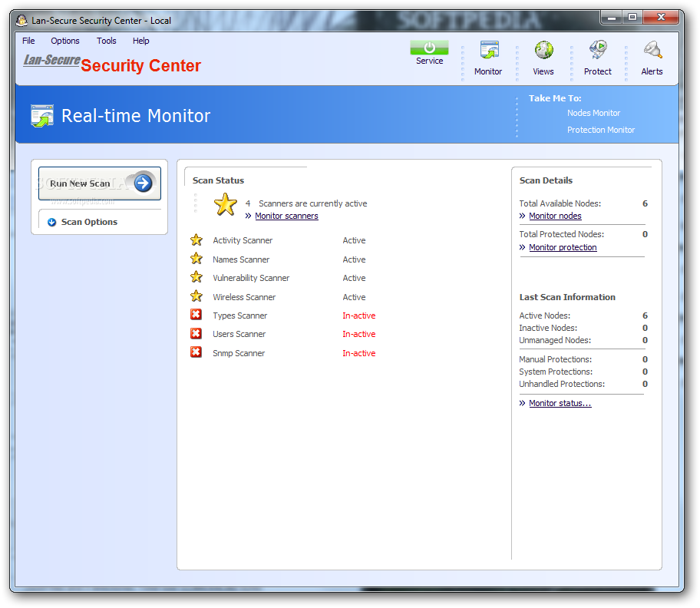Click the star icon beside Activity Scanner
Viewport: 700px width, 608px height.
click(196, 240)
